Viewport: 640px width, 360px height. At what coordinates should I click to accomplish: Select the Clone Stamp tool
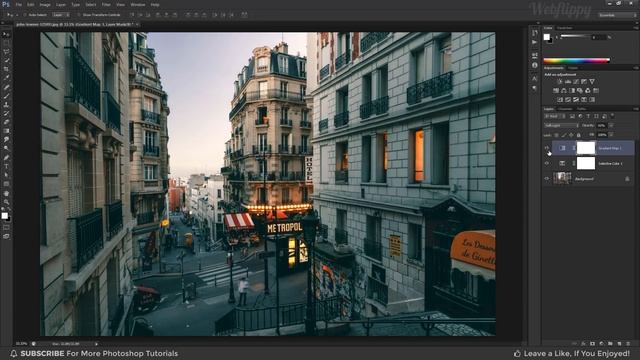(6, 104)
